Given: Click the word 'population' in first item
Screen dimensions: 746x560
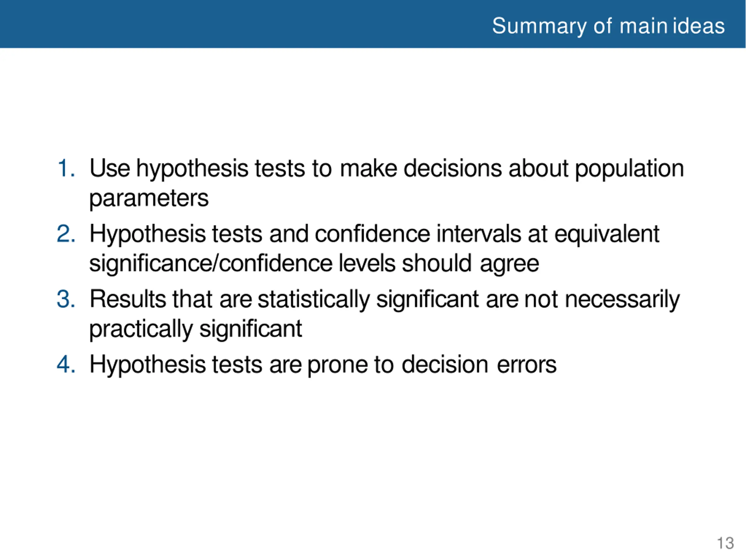Looking at the screenshot, I should point(629,169).
